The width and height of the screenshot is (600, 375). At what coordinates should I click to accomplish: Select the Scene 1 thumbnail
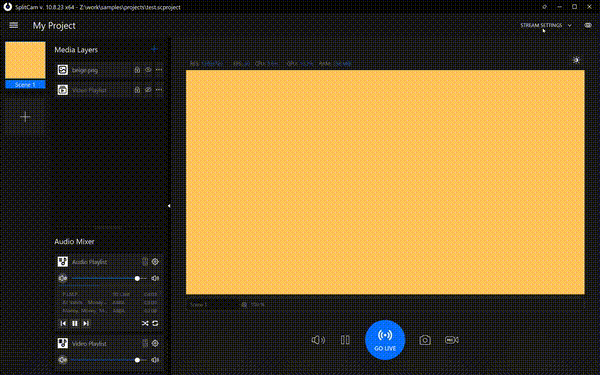pos(25,65)
